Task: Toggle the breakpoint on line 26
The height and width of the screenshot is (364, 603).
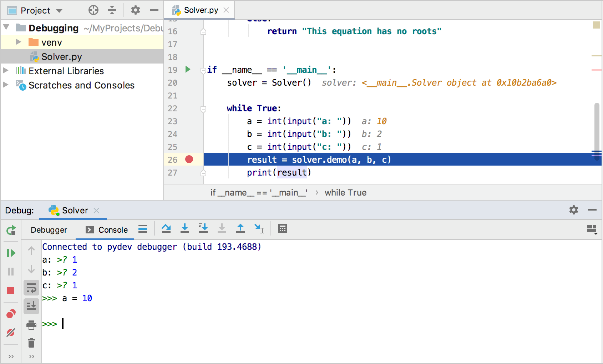Action: pyautogui.click(x=189, y=159)
